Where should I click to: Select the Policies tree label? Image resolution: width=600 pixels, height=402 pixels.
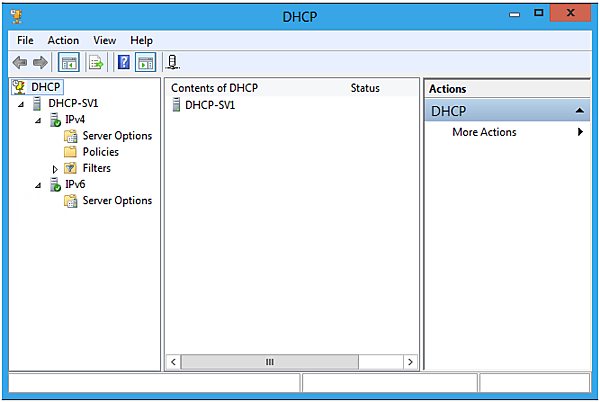click(101, 152)
